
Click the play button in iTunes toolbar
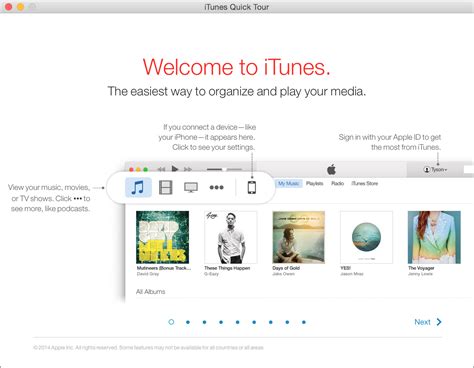tap(174, 169)
